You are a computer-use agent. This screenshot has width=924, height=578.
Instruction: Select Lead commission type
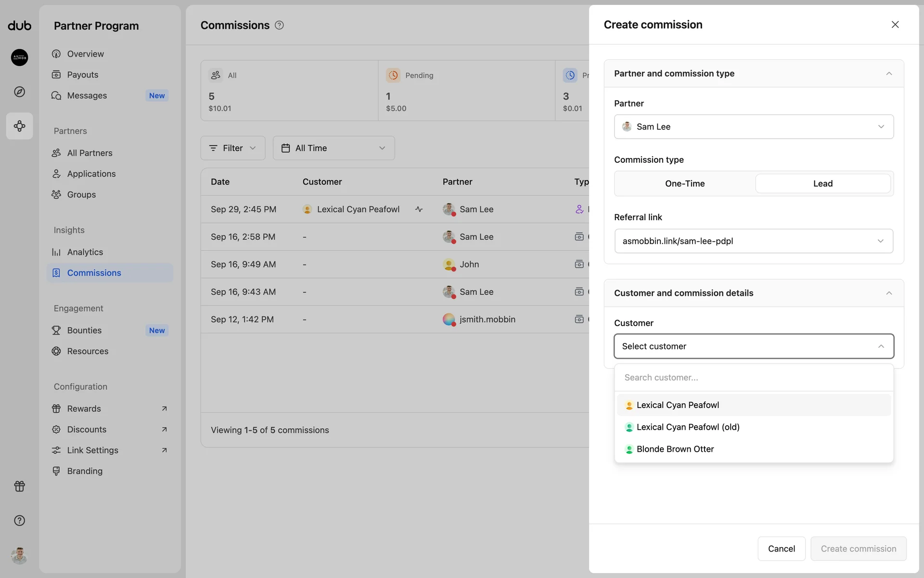point(822,184)
